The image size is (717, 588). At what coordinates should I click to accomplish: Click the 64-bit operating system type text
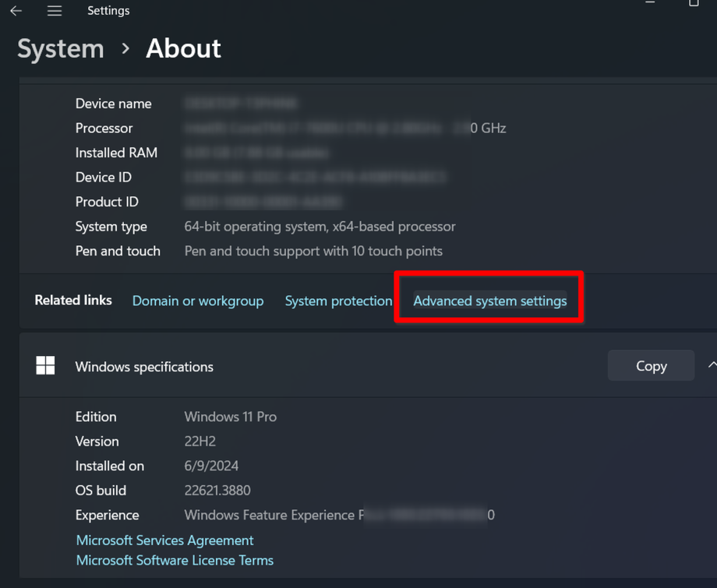[320, 227]
